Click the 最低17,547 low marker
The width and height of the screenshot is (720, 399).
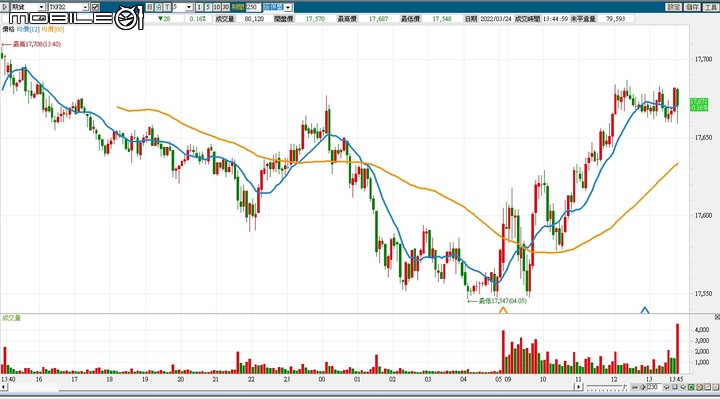[x=497, y=301]
